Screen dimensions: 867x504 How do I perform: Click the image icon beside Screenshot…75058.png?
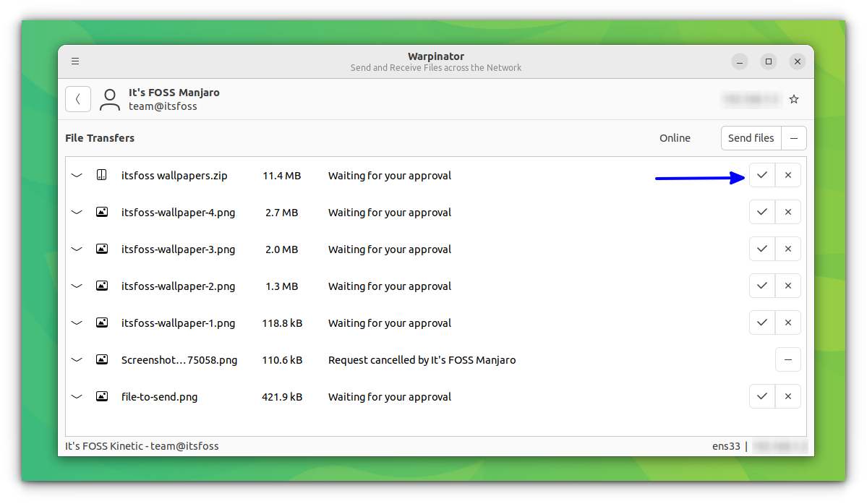pyautogui.click(x=101, y=359)
